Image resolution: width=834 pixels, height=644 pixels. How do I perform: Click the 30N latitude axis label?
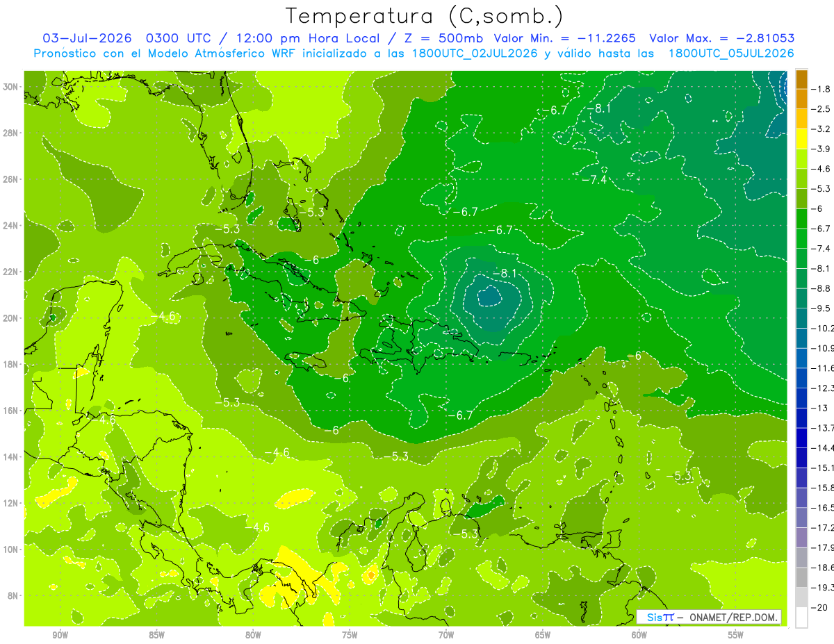click(11, 87)
